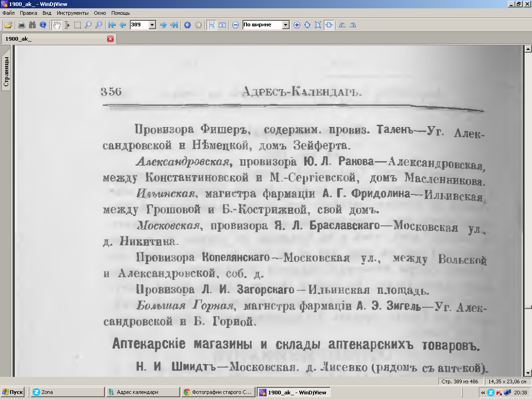Open the Инструменты menu

point(73,13)
